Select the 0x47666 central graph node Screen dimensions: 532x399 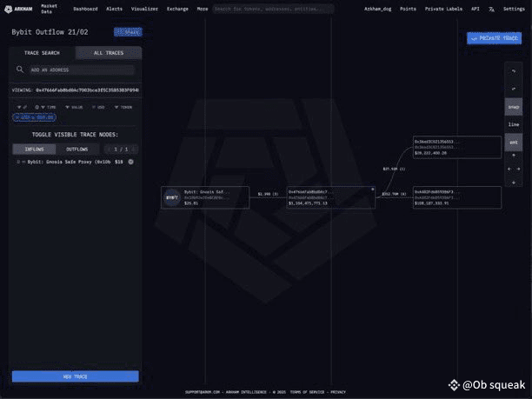(x=331, y=197)
